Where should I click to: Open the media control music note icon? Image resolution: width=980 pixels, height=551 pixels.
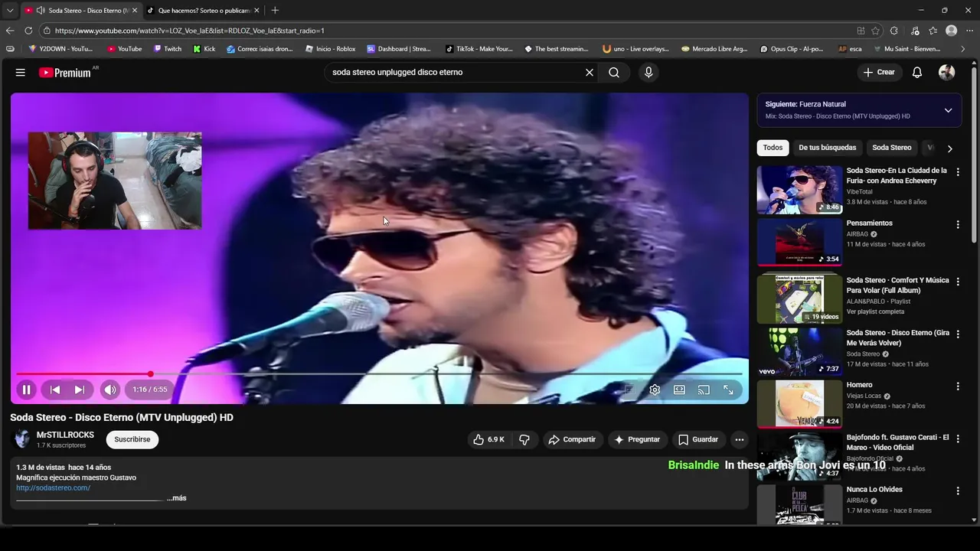coord(915,31)
